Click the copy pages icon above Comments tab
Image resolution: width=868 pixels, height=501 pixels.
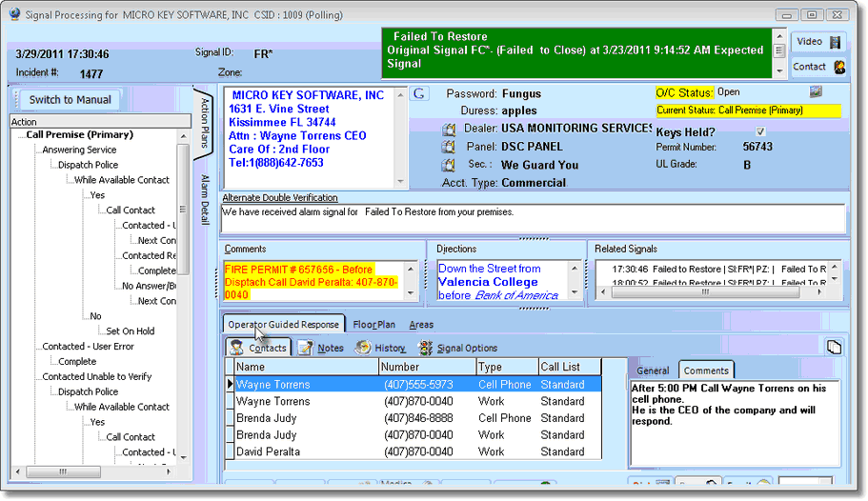point(834,347)
